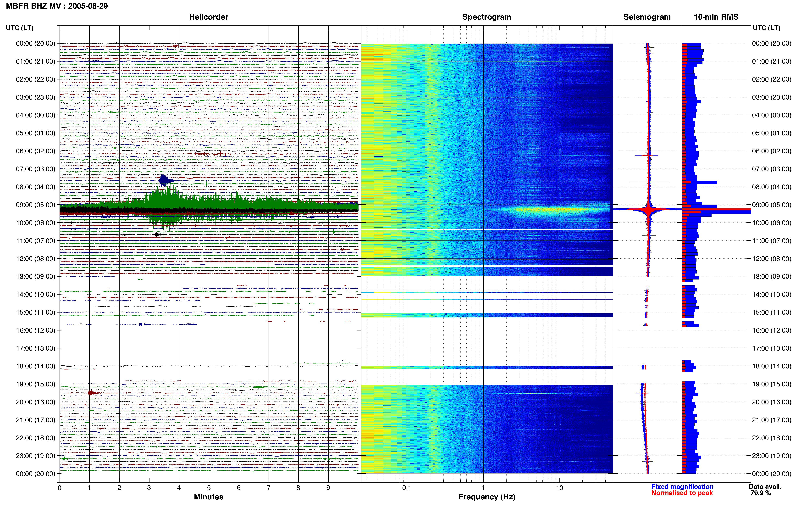This screenshot has height=508, width=812.
Task: Click right time label '16:00 (12:00)'
Action: 772,330
